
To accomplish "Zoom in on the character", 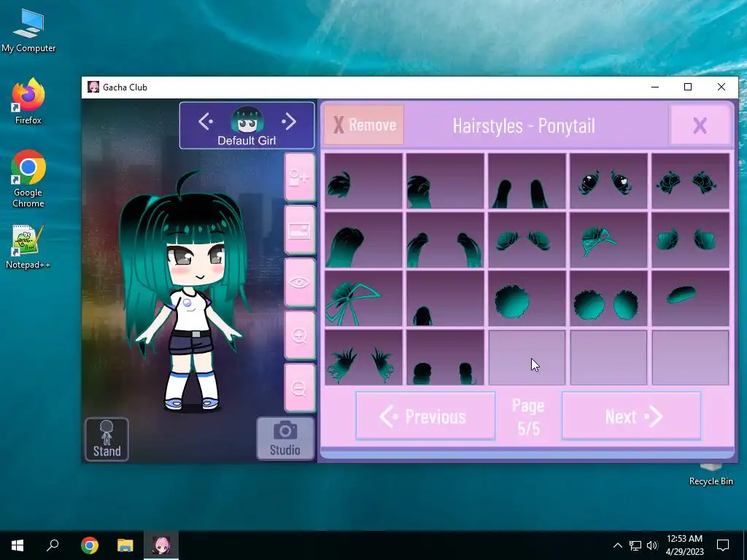I will coord(300,335).
